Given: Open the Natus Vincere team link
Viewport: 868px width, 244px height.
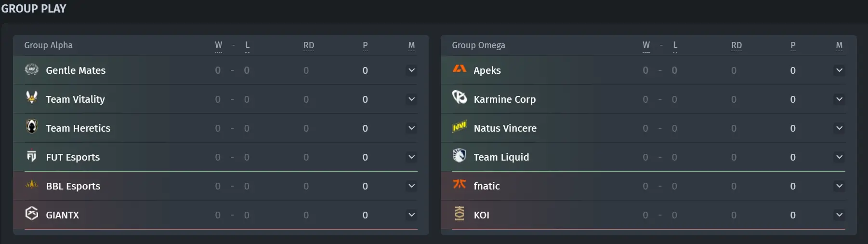Looking at the screenshot, I should pos(505,128).
